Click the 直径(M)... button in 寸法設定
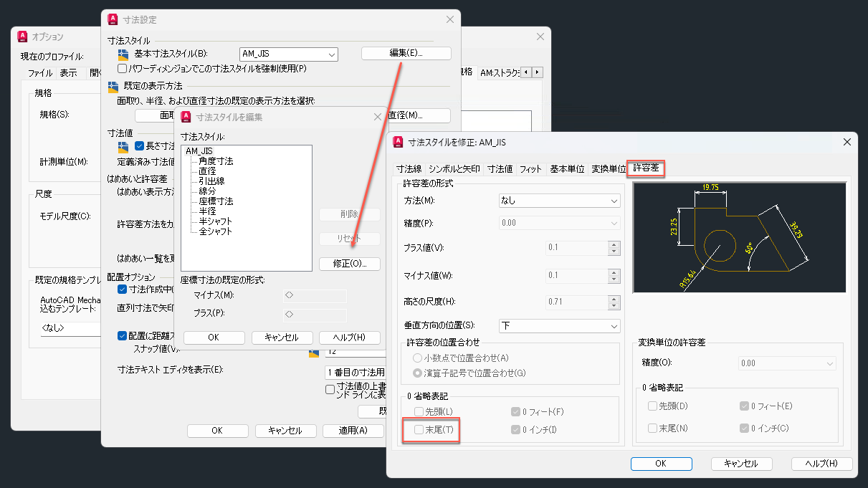868x488 pixels. (x=420, y=115)
